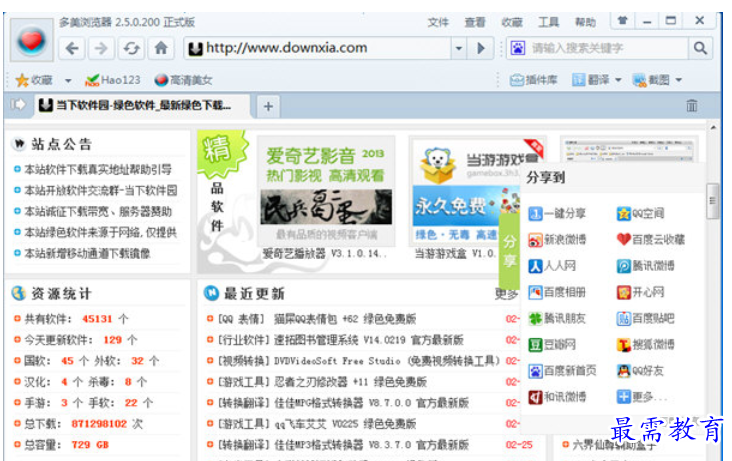Share to 和讯微博
This screenshot has height=461, width=732.
[x=557, y=397]
